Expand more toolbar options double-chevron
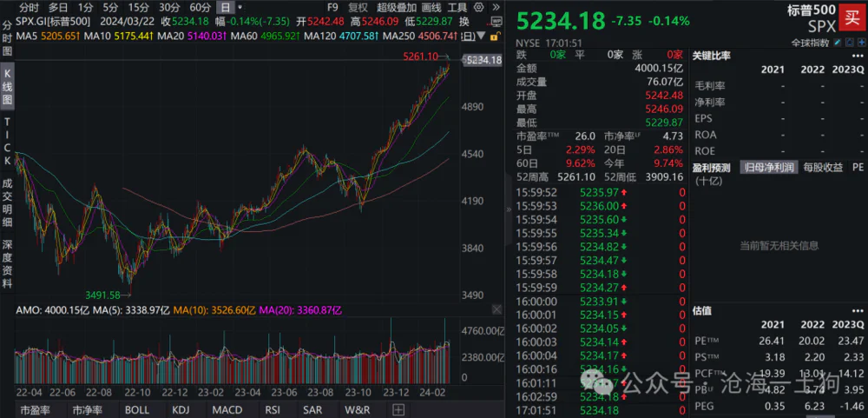Screen dimensions: 868x418 point(496,8)
